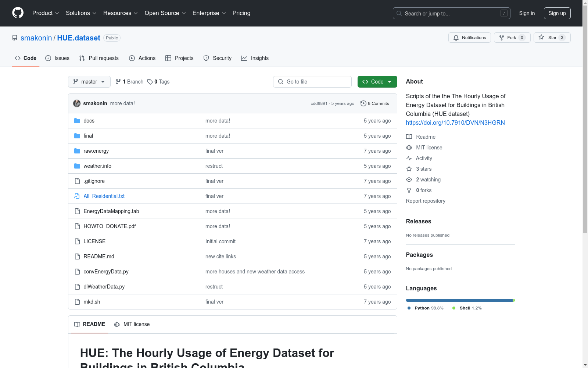588x368 pixels.
Task: Click the Go to file search field
Action: (x=312, y=82)
